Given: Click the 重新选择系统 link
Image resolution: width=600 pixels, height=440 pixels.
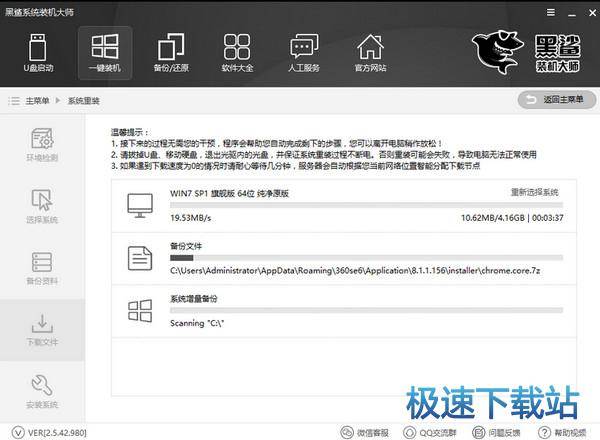Looking at the screenshot, I should (x=535, y=192).
